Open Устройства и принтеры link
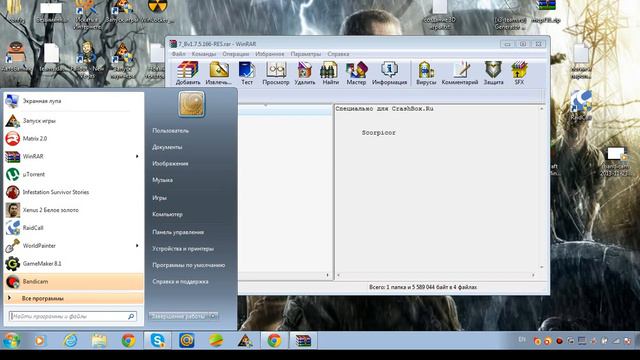Image resolution: width=640 pixels, height=360 pixels. click(183, 249)
